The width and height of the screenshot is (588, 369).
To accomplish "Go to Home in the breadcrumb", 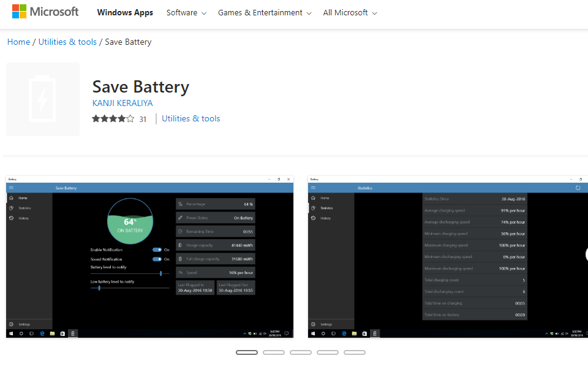I will coord(19,42).
